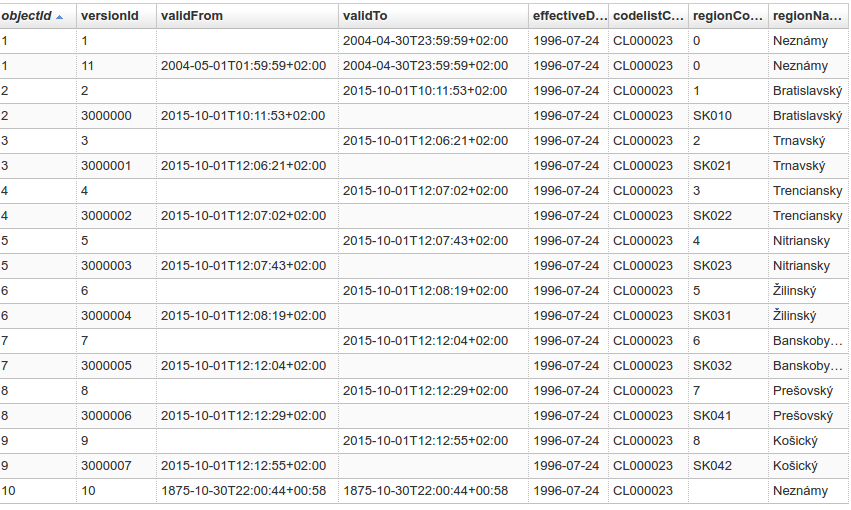
Task: Click region code SK032 cell
Action: (712, 366)
